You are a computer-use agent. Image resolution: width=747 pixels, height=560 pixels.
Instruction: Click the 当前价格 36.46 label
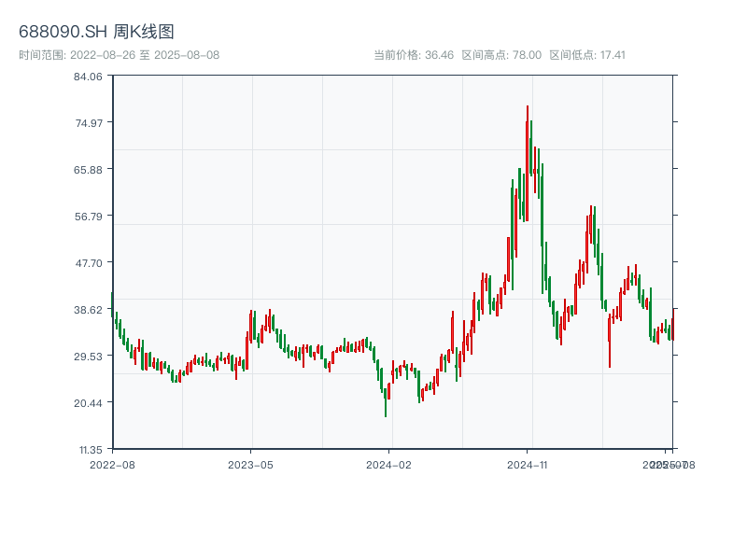(x=414, y=55)
